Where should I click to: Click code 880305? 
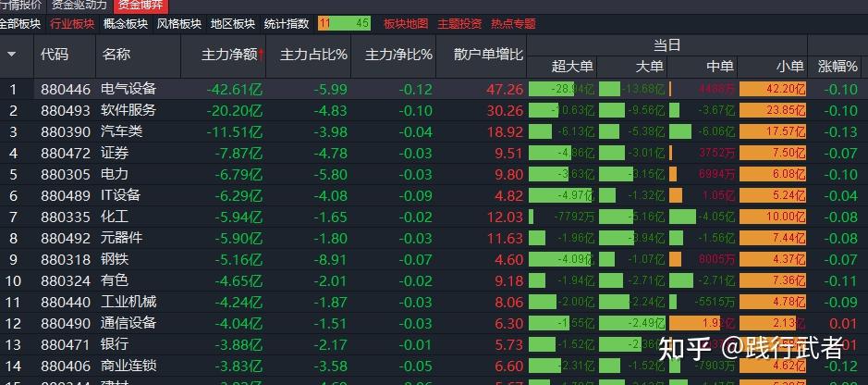click(66, 175)
